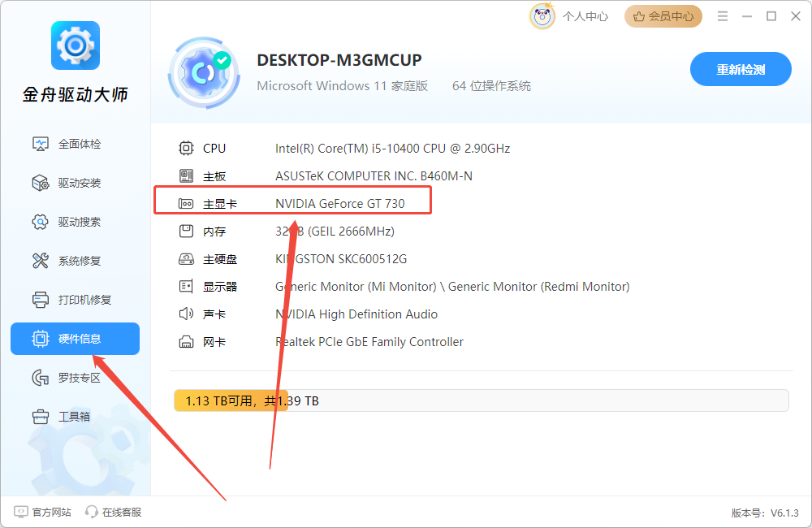Click the 64 位操作系统 text
The height and width of the screenshot is (528, 812).
point(491,86)
